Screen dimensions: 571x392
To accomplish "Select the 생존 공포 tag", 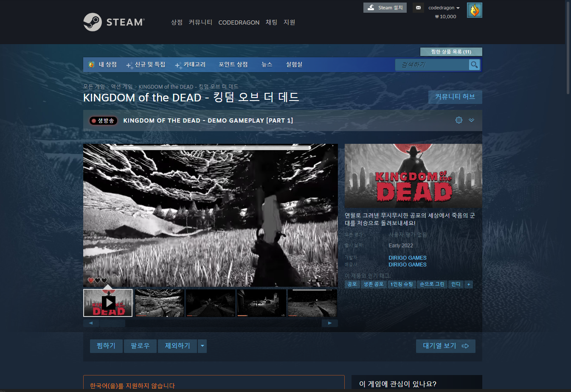I will click(373, 284).
